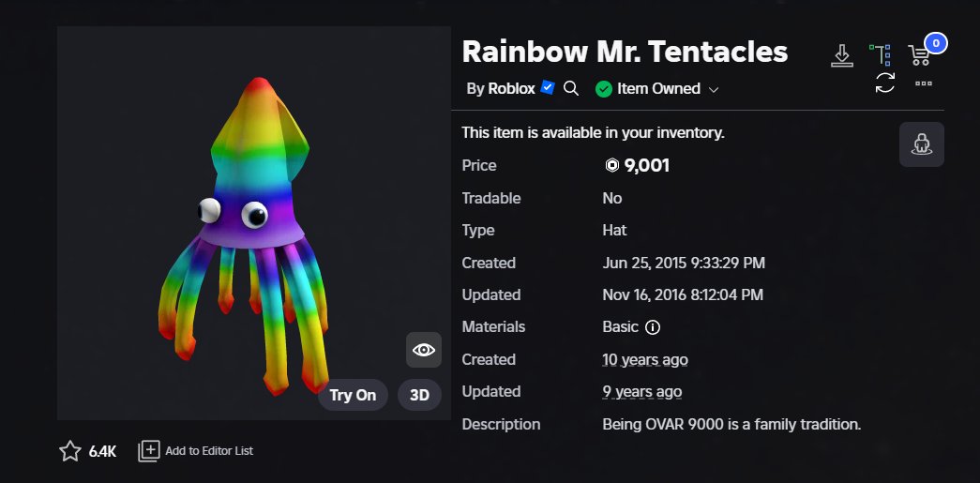This screenshot has width=980, height=483.
Task: Expand the Item Owned dropdown chevron
Action: 713,90
